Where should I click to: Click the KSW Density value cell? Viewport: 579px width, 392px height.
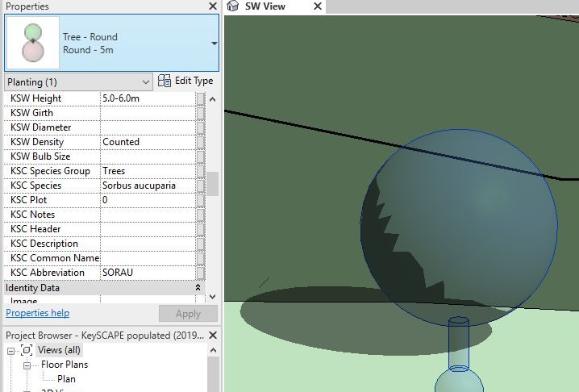(x=148, y=142)
